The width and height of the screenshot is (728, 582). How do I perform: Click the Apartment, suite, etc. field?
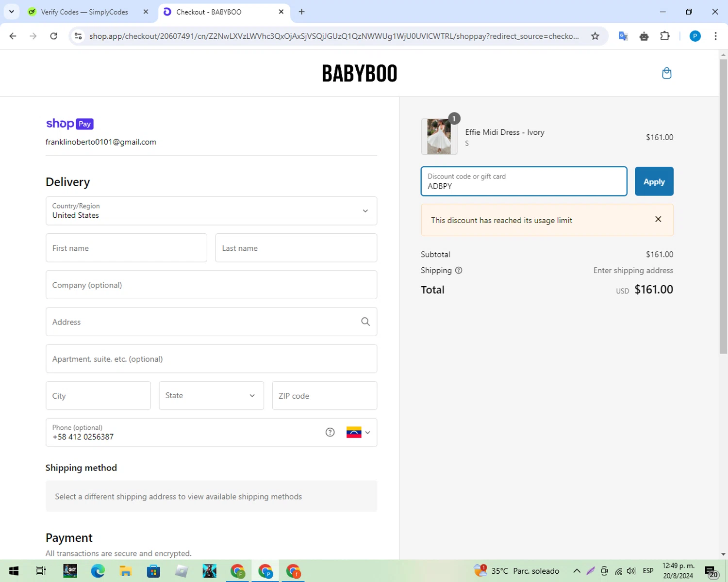[x=211, y=358]
